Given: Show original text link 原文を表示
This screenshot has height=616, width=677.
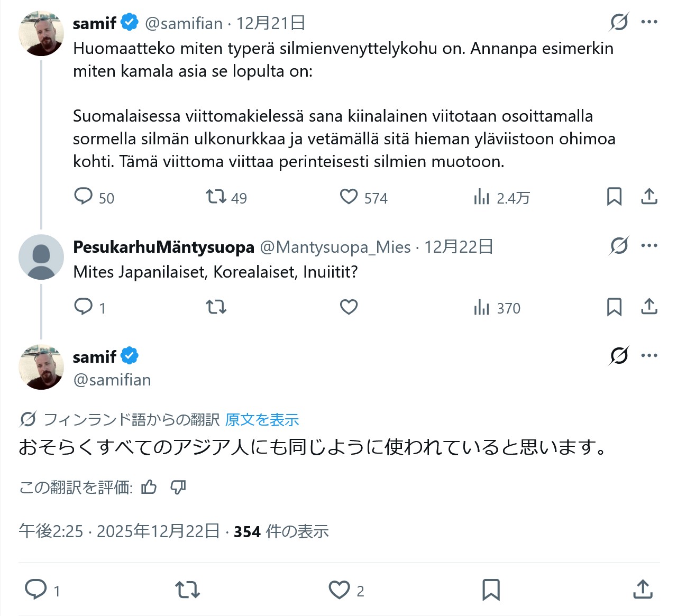Looking at the screenshot, I should click(x=262, y=420).
